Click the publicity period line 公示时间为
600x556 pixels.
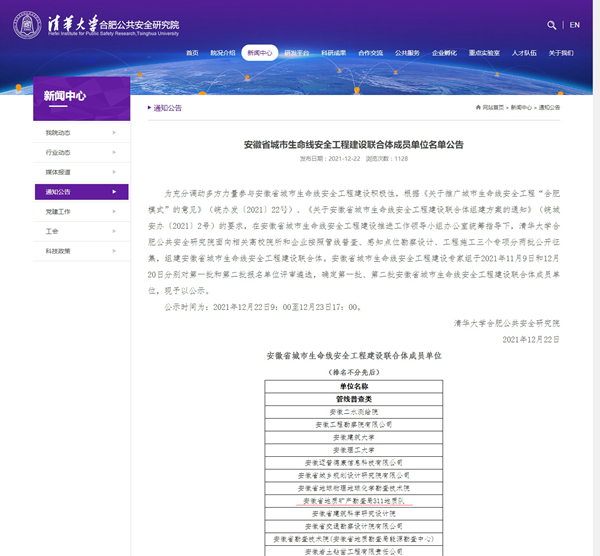263,307
